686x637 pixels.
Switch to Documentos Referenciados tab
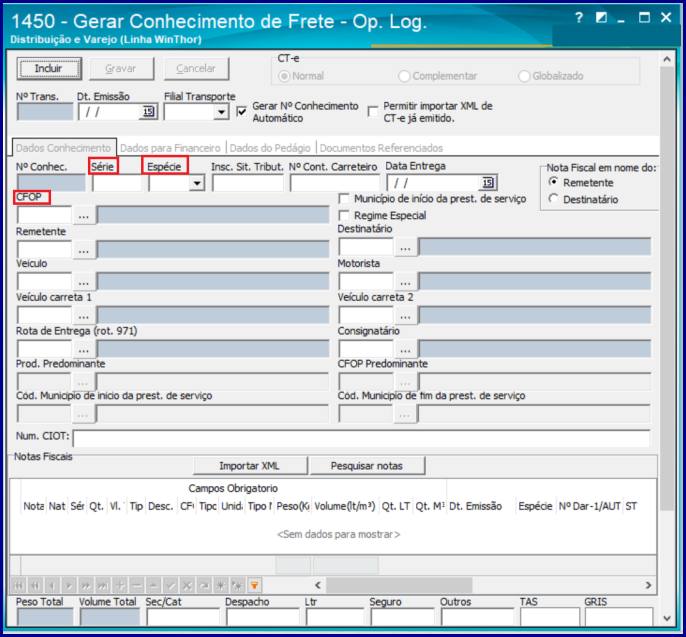[381, 148]
